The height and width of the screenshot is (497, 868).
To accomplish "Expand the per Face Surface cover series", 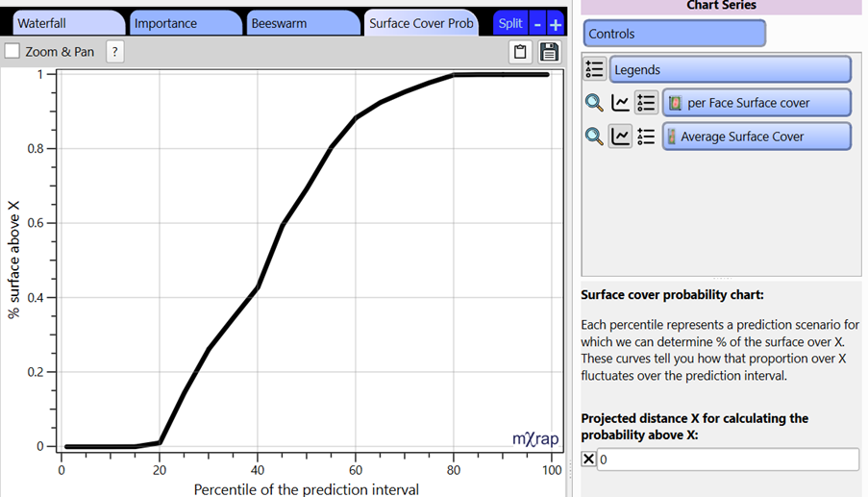I will 756,103.
